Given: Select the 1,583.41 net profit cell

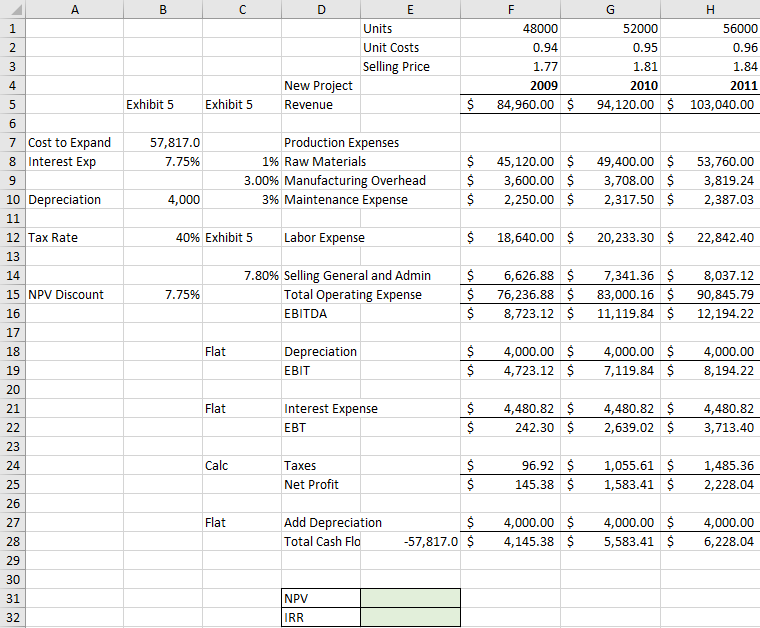Looking at the screenshot, I should click(610, 485).
